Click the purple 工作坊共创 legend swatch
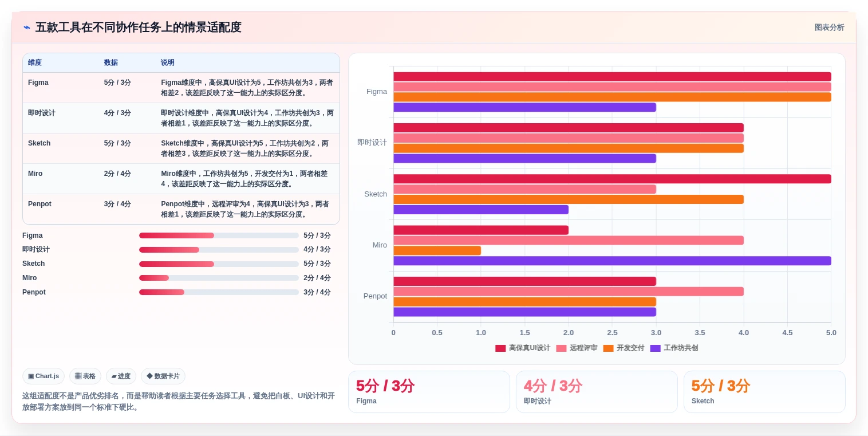868x436 pixels. point(655,348)
